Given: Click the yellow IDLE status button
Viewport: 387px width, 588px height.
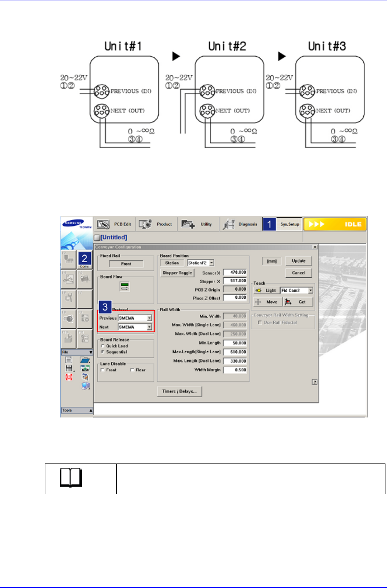Looking at the screenshot, I should (x=335, y=224).
